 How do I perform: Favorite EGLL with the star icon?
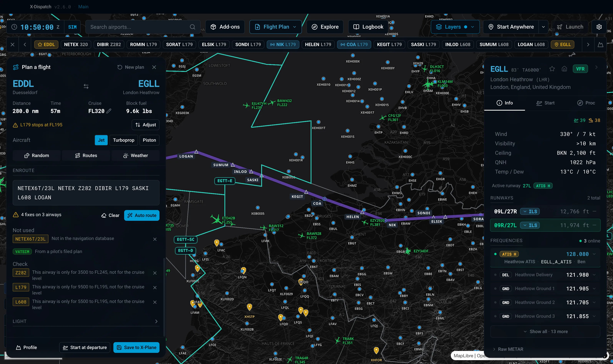click(552, 69)
